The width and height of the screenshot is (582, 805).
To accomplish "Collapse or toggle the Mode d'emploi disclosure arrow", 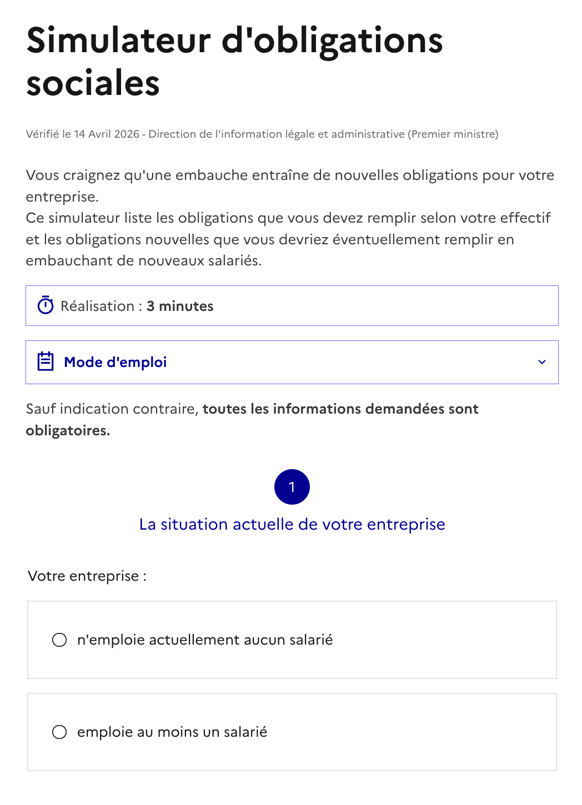I will pos(541,362).
